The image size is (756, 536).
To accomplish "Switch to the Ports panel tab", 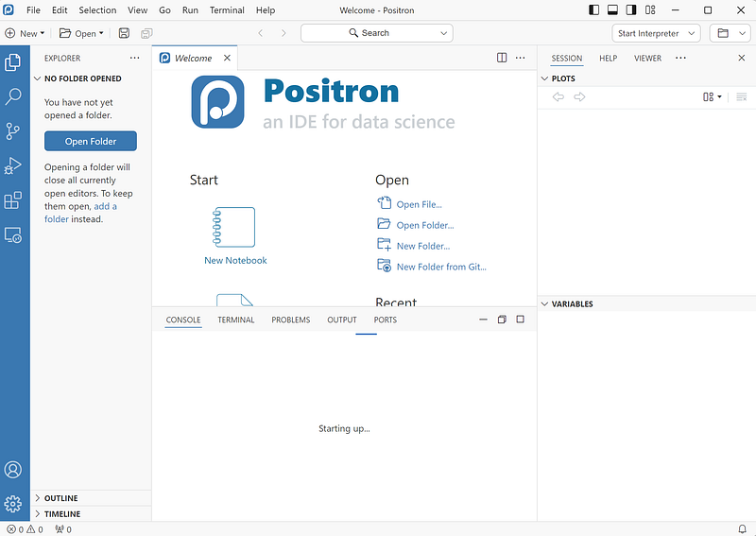I will pyautogui.click(x=386, y=320).
